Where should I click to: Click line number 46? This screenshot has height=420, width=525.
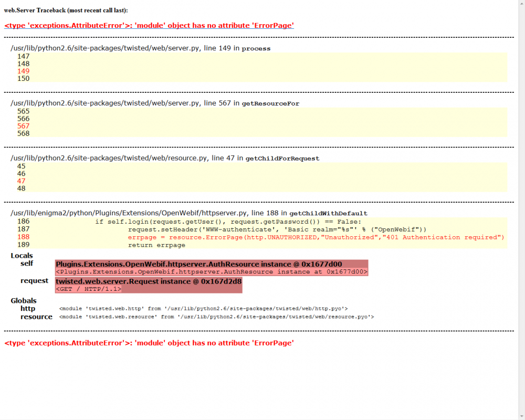pyautogui.click(x=21, y=173)
